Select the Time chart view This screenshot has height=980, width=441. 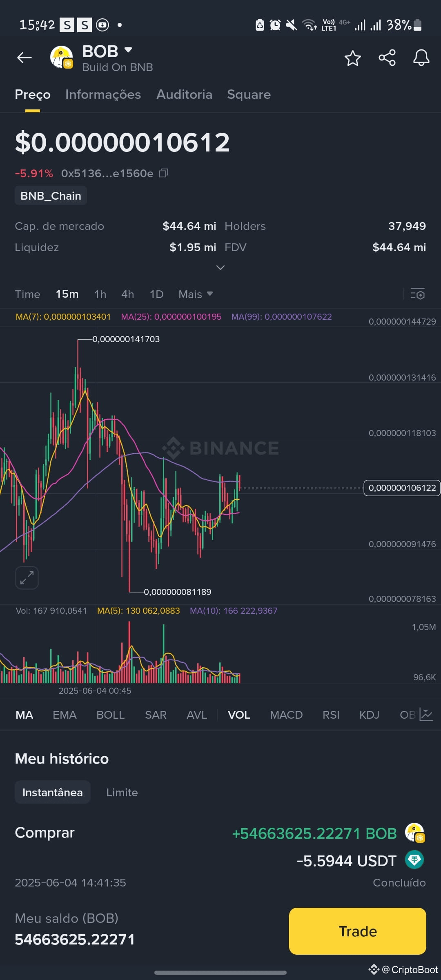[x=27, y=294]
